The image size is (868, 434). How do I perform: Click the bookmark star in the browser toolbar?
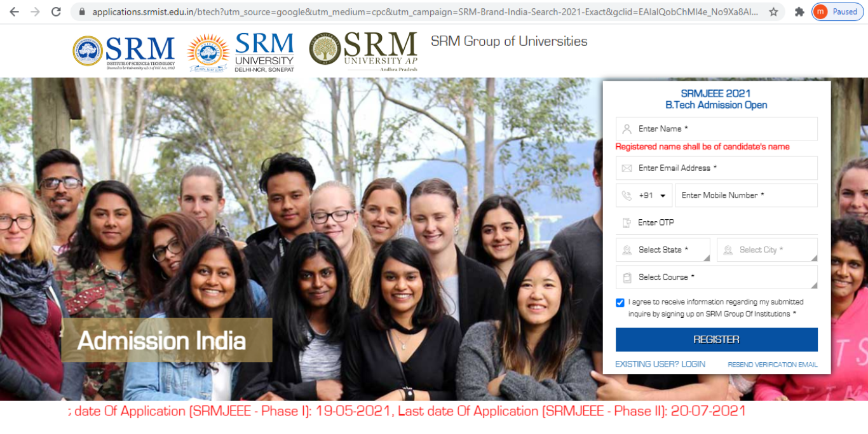(773, 11)
